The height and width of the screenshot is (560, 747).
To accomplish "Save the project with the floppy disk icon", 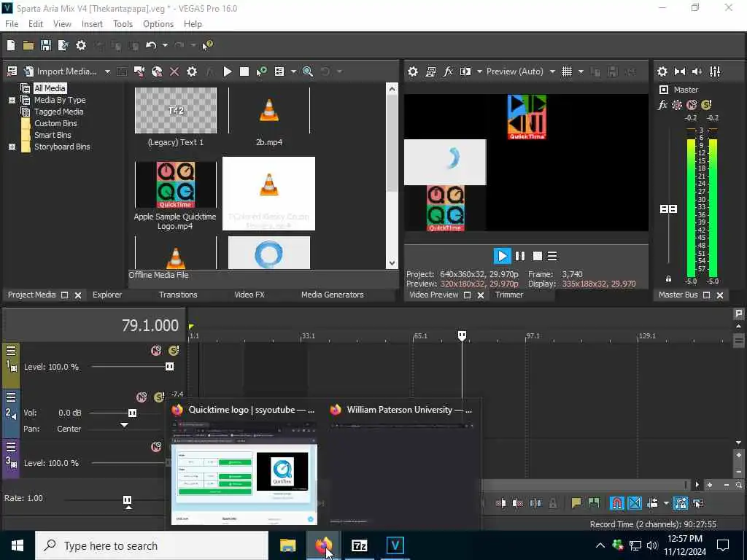I will point(46,45).
